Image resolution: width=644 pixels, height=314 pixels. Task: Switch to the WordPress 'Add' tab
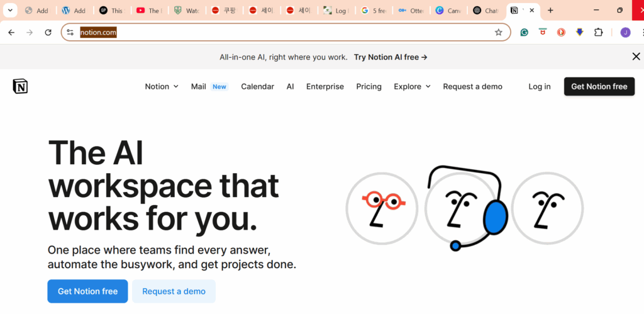pos(74,11)
